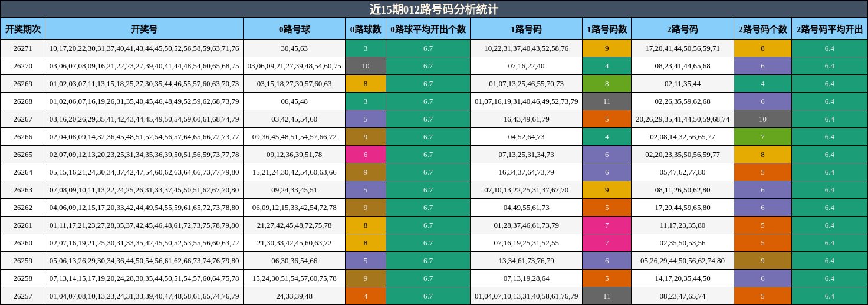This screenshot has width=868, height=305.
Task: Click 0路号球 cell 30,45,63
Action: coord(294,48)
